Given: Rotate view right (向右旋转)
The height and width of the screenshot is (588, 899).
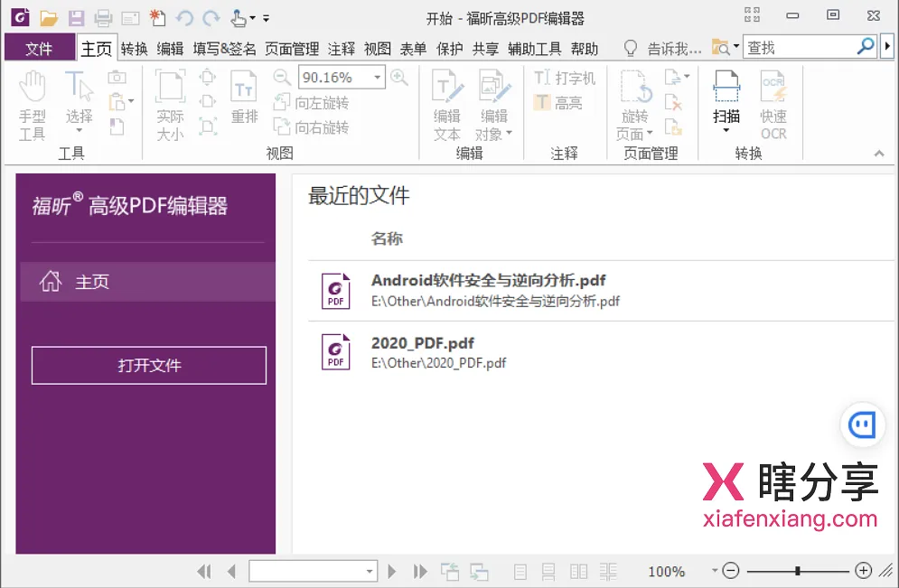Looking at the screenshot, I should click(x=312, y=126).
